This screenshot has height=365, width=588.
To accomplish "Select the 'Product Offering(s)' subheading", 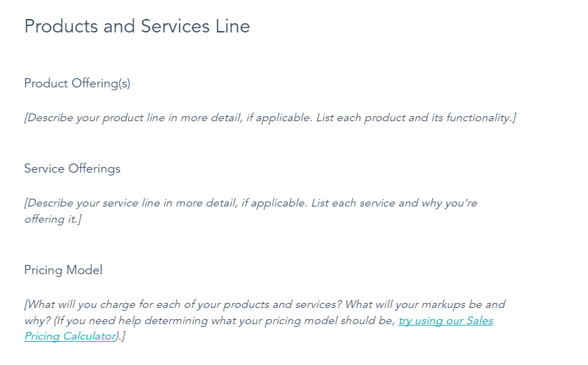I will pyautogui.click(x=77, y=83).
